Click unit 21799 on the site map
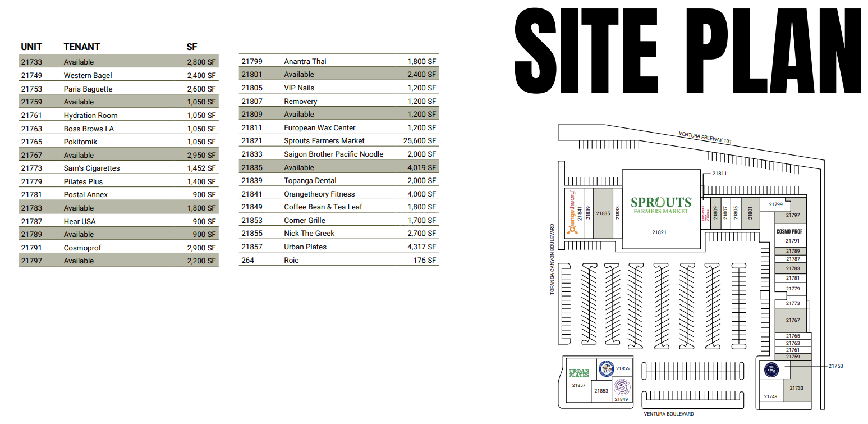The height and width of the screenshot is (424, 868). [x=776, y=204]
